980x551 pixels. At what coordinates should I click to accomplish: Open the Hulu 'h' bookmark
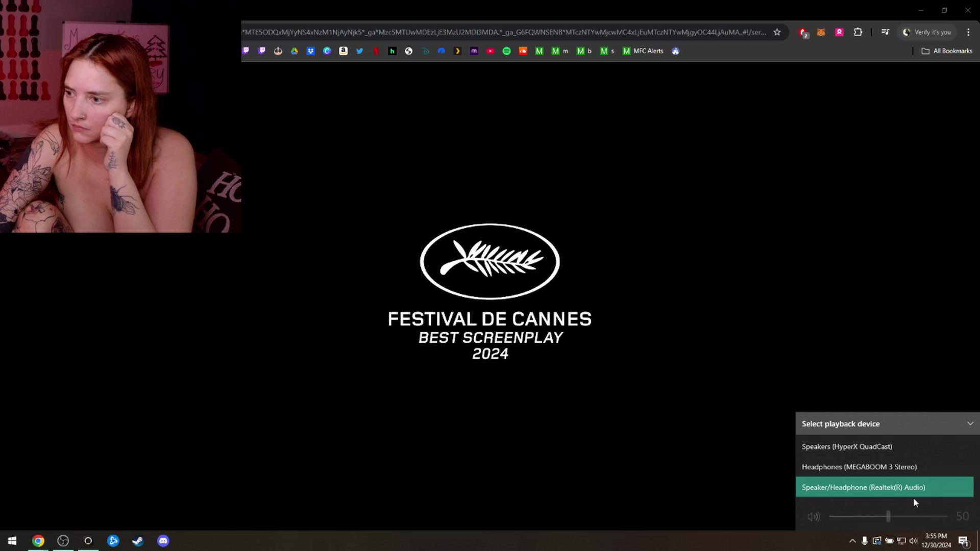pos(393,51)
